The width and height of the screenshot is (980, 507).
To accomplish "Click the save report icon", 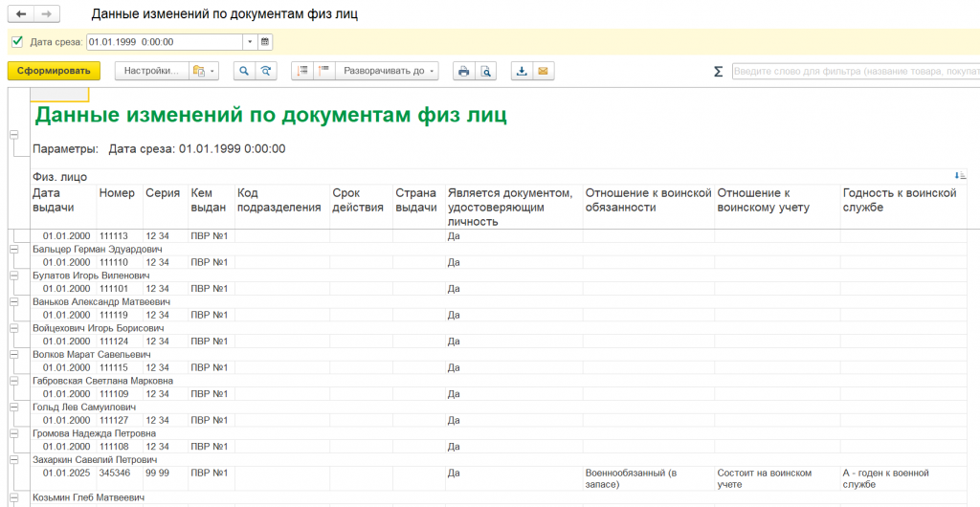I will coord(522,71).
